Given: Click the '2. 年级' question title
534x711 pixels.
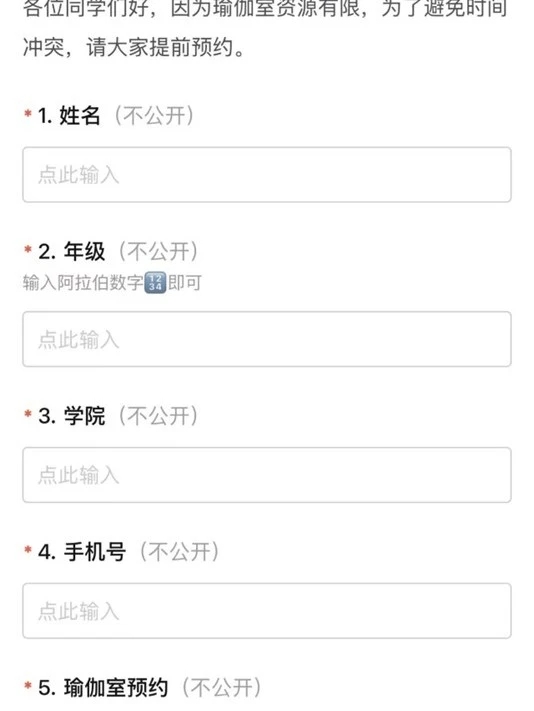Looking at the screenshot, I should click(x=72, y=251).
